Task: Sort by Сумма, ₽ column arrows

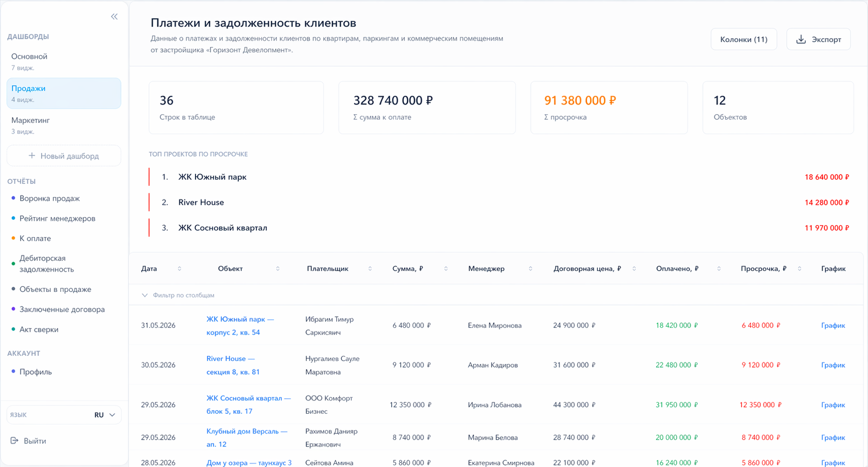Action: 446,269
